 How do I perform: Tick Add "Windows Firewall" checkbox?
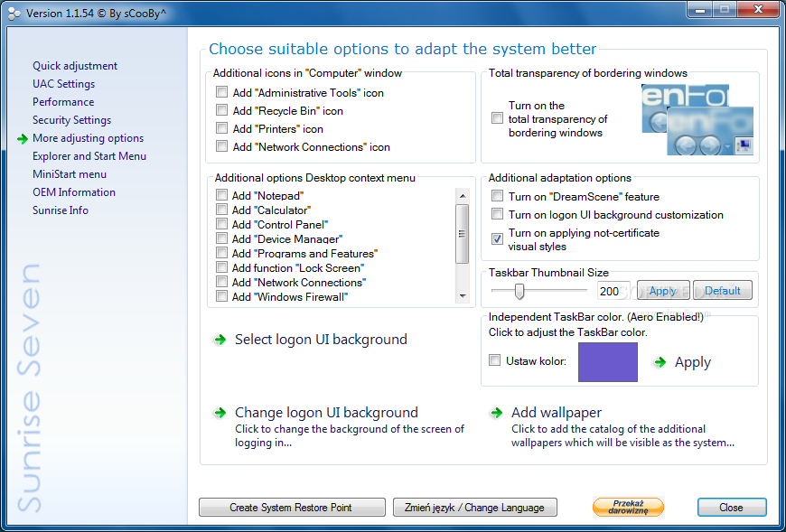tap(221, 296)
